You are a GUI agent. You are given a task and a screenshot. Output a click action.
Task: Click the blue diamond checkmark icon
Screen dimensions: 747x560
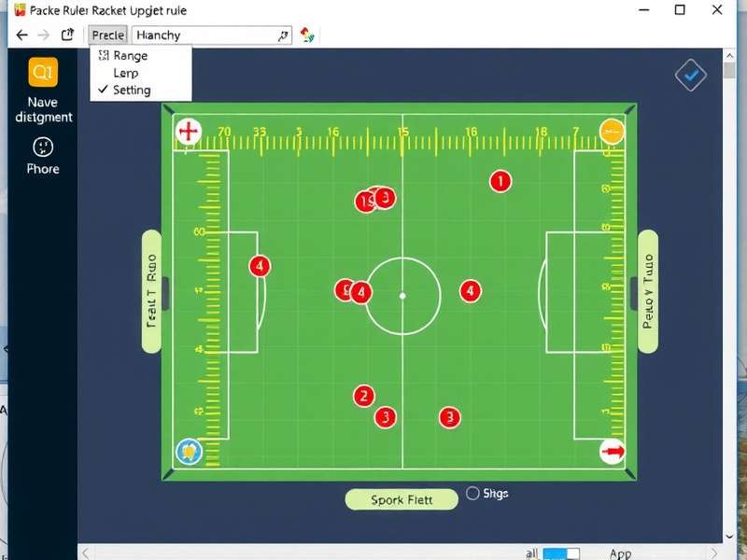(x=690, y=75)
